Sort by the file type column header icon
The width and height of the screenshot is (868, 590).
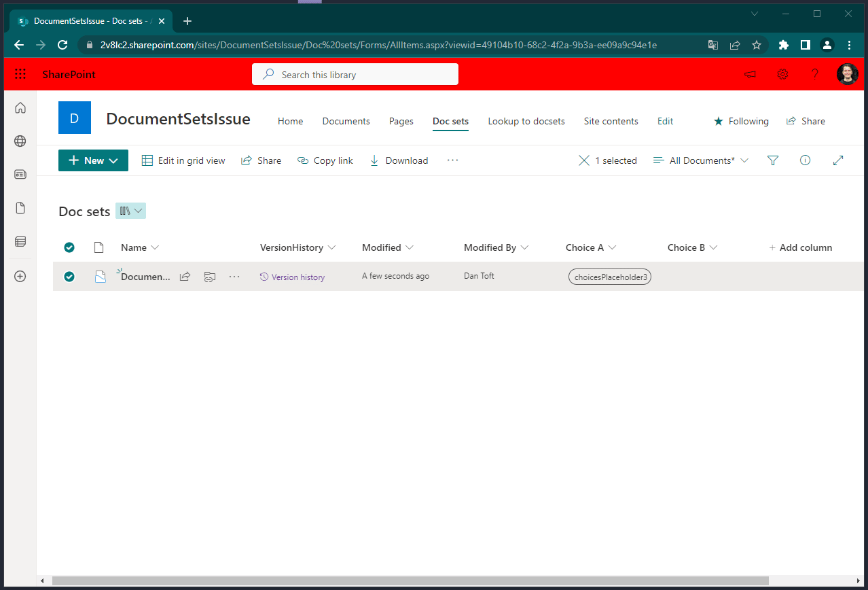(x=98, y=247)
